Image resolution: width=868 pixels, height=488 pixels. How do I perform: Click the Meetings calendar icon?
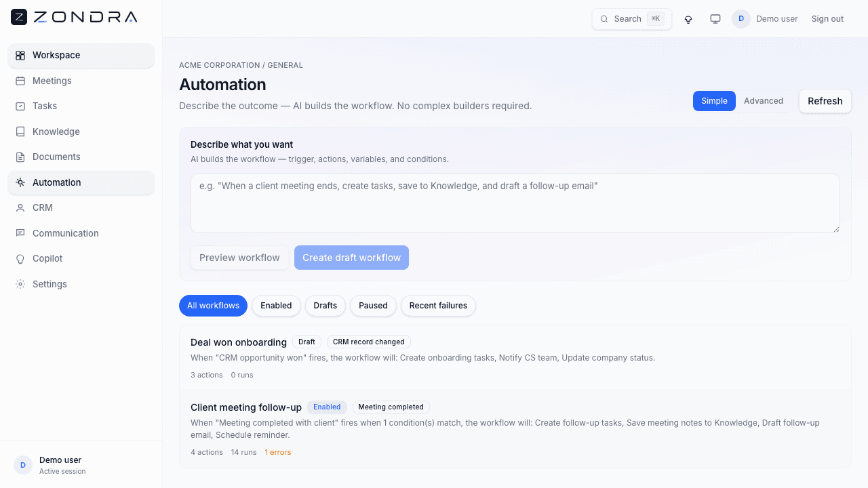pos(20,81)
